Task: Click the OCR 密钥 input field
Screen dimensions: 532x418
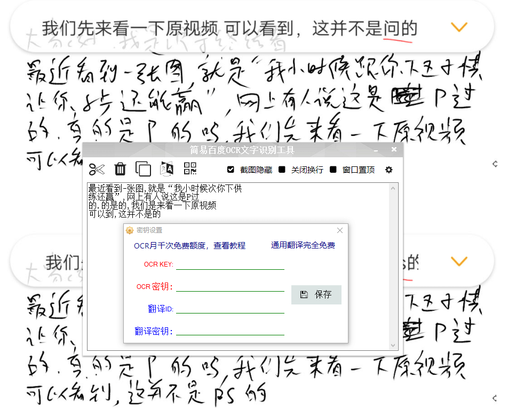Action: point(230,286)
